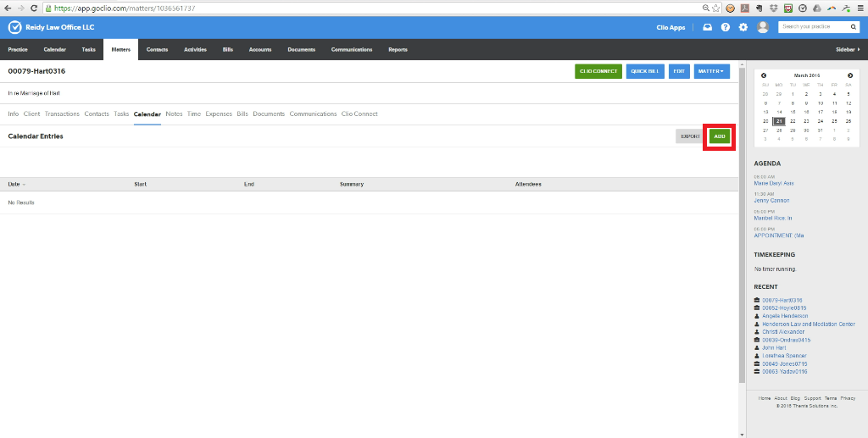Image resolution: width=868 pixels, height=438 pixels.
Task: Click the green Clio Connect button
Action: point(598,71)
